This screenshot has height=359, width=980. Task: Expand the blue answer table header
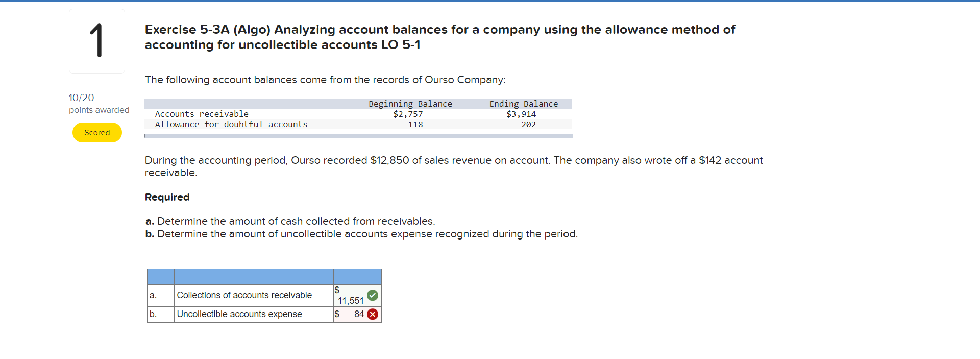click(x=264, y=276)
